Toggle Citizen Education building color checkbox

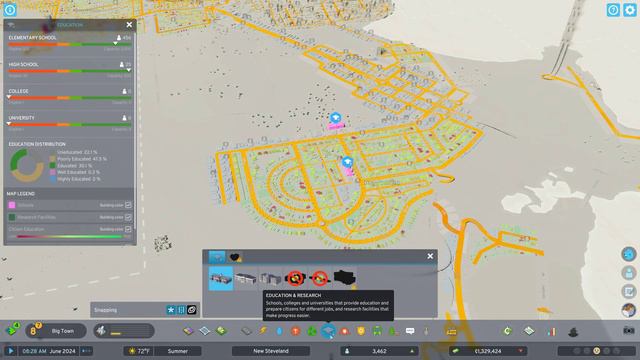tap(128, 229)
